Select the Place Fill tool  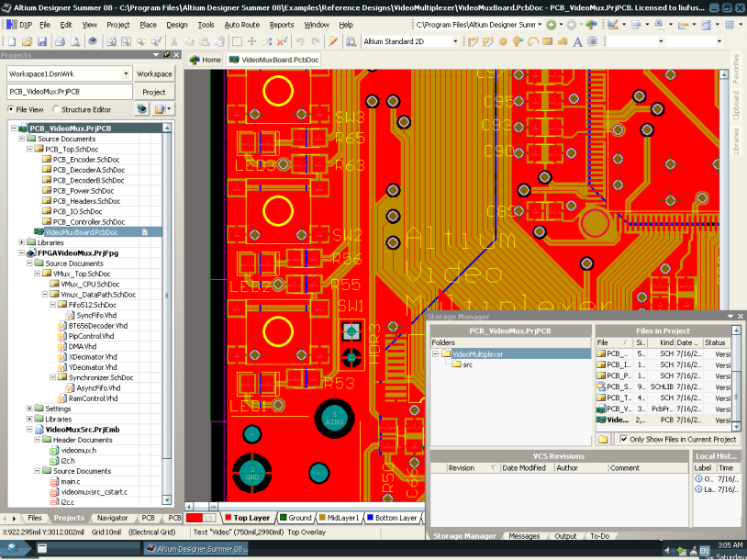coord(547,42)
